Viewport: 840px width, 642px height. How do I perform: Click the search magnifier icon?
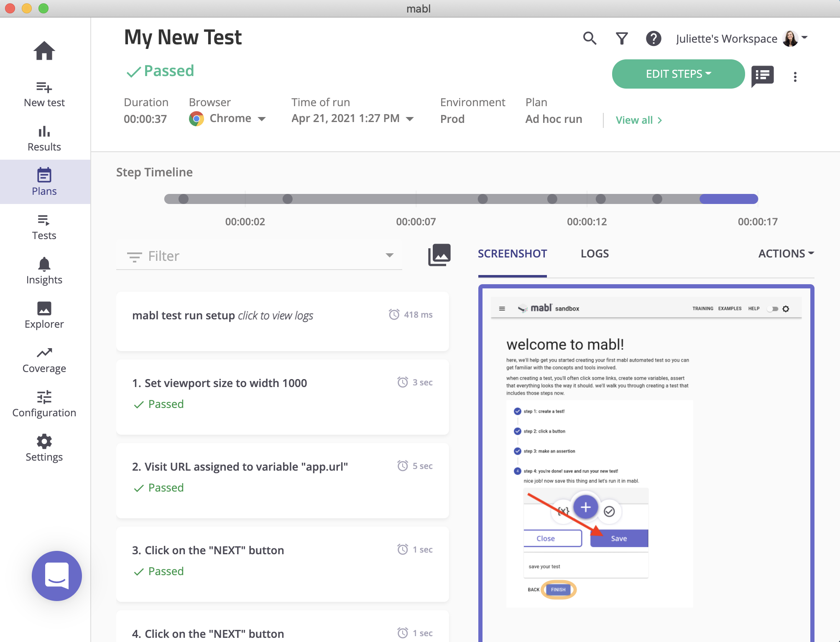(x=590, y=38)
